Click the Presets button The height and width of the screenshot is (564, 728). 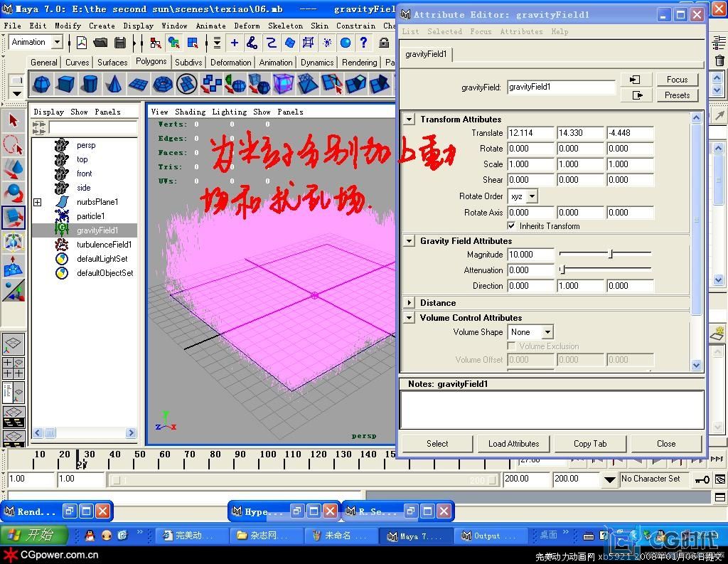click(x=677, y=95)
